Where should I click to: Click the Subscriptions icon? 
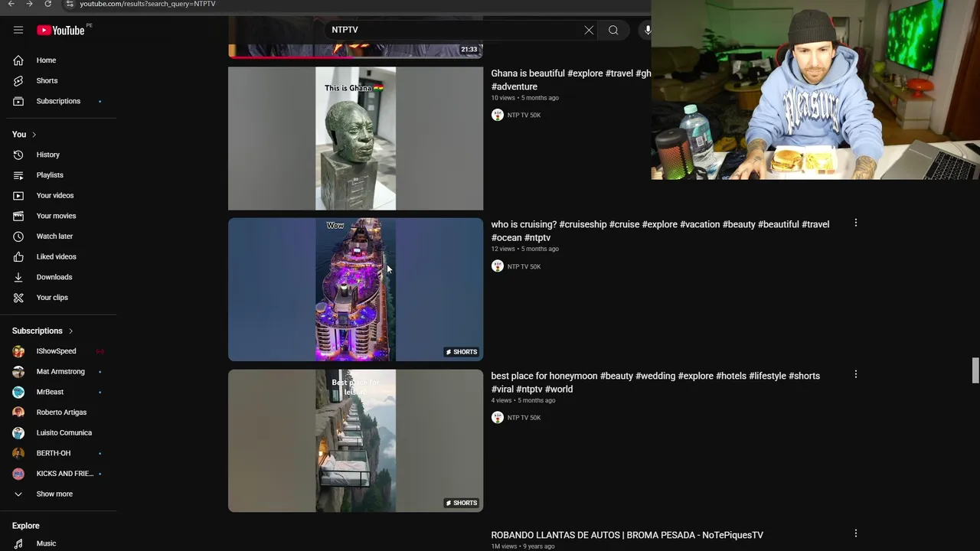tap(18, 101)
